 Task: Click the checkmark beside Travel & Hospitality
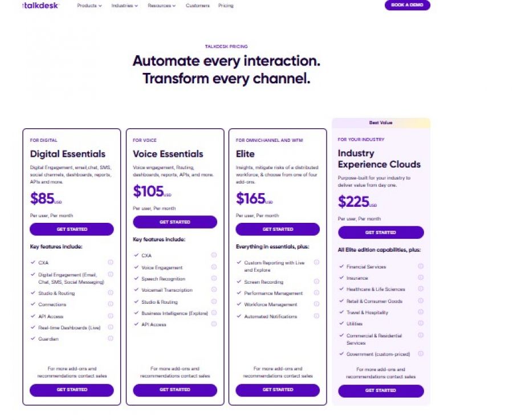coord(341,312)
